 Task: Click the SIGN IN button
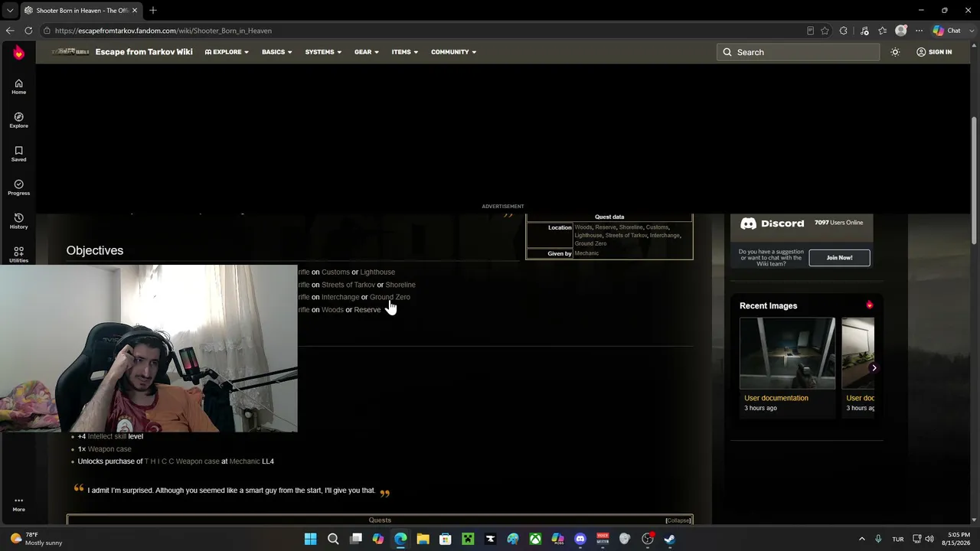coord(934,52)
